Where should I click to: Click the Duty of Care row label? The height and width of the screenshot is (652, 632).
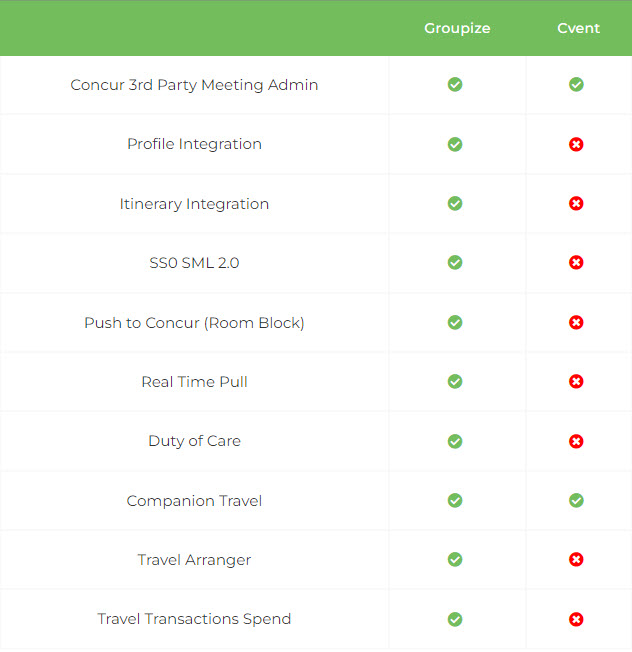(194, 441)
